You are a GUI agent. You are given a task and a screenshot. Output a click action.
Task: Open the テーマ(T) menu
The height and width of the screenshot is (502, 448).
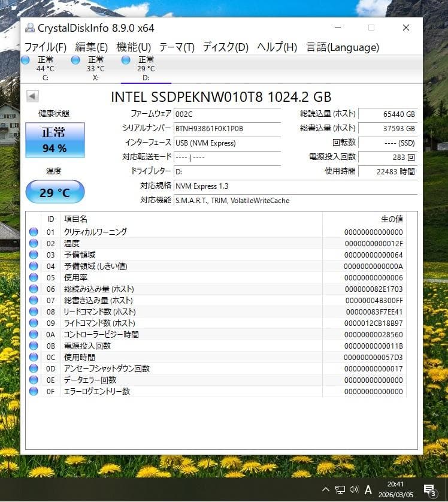[x=177, y=47]
